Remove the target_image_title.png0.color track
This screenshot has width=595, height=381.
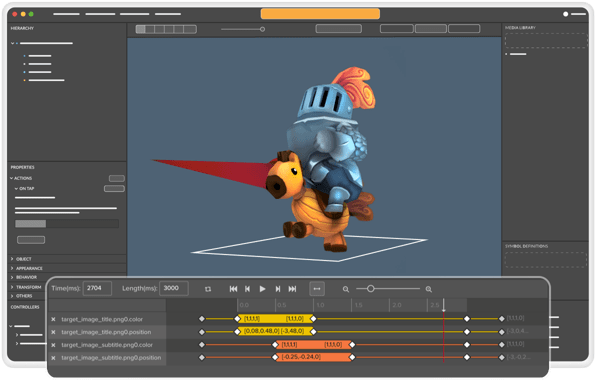pyautogui.click(x=54, y=319)
